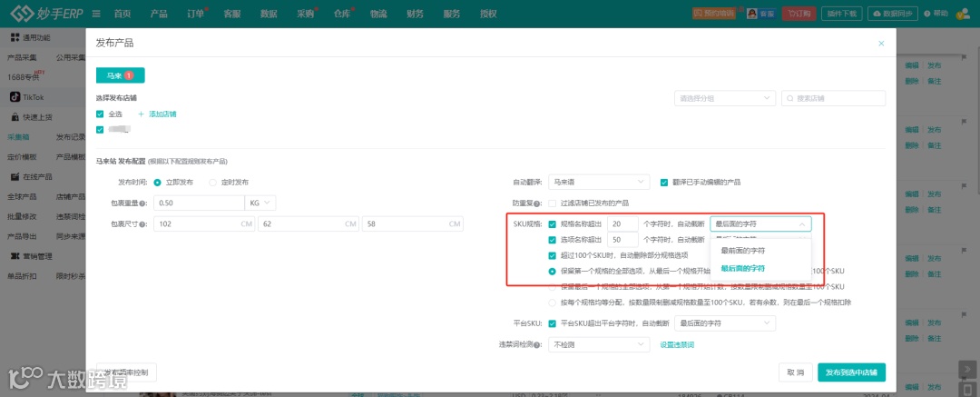Screen dimensions: 980x397
Task: Open the KG weight unit dropdown
Action: (x=260, y=203)
